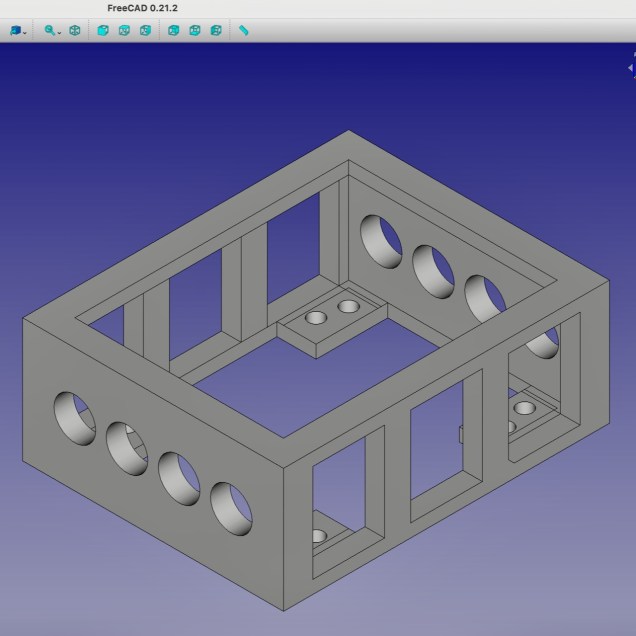Screen dimensions: 636x636
Task: Click the magnifier zoom tool icon
Action: tap(49, 31)
